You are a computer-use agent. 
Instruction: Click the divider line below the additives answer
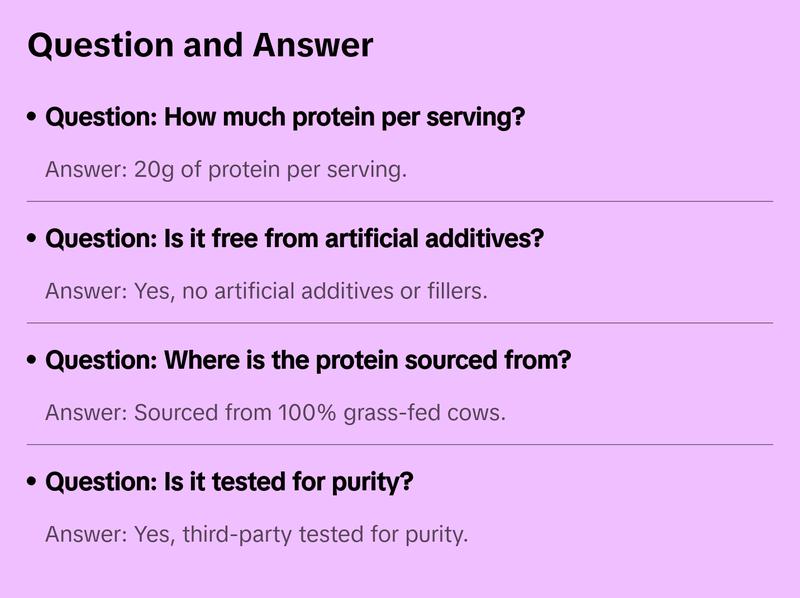click(400, 323)
